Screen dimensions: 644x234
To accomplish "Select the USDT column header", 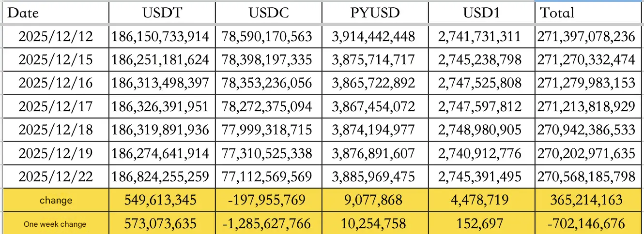I will coord(162,13).
